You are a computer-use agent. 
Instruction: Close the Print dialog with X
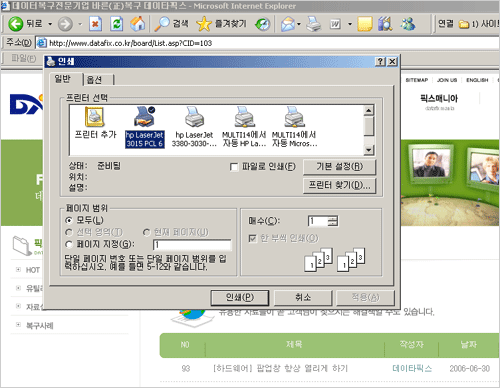392,61
